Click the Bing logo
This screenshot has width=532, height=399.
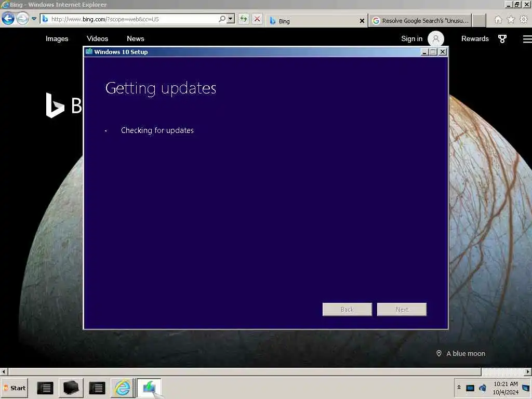[64, 105]
